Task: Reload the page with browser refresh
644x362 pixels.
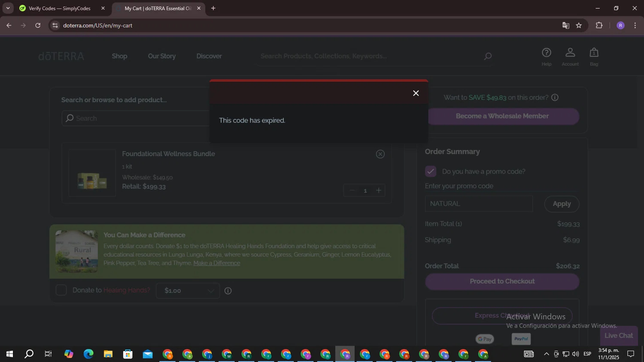Action: [x=38, y=25]
